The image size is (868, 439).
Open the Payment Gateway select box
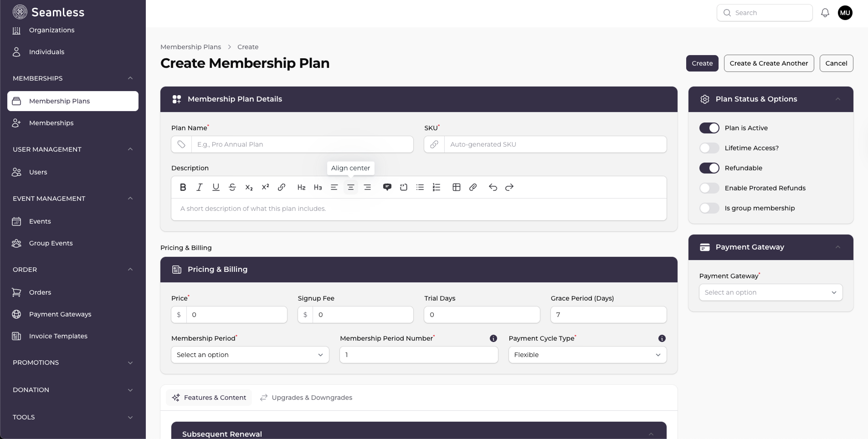click(770, 292)
